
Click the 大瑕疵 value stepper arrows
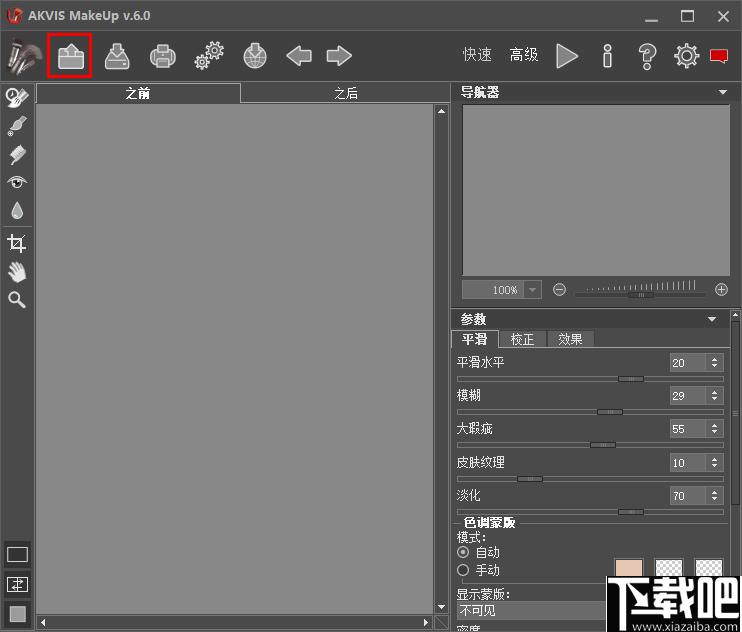714,429
